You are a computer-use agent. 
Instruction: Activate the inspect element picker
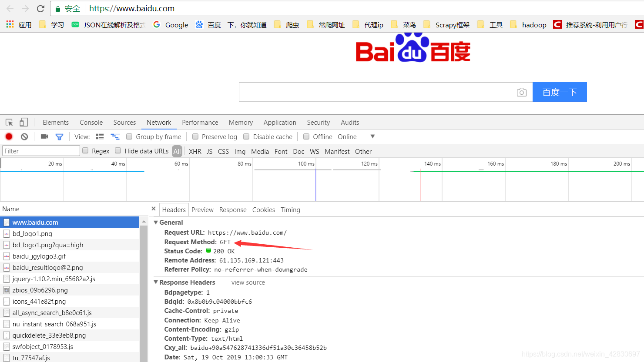tap(9, 123)
